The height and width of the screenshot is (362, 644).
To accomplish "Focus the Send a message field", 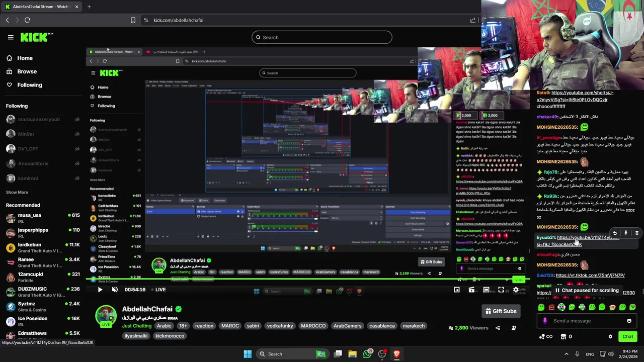I will [587, 321].
